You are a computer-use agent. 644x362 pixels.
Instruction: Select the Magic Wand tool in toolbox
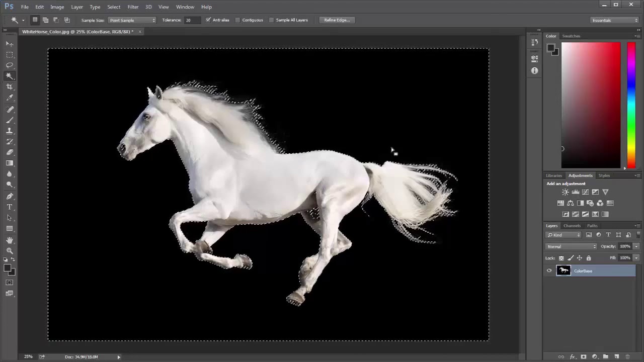pos(10,76)
